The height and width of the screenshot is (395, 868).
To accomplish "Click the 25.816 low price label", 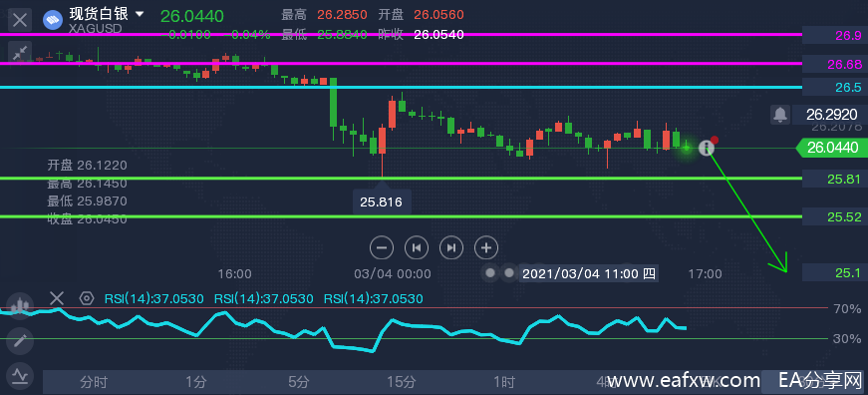I will click(x=382, y=202).
